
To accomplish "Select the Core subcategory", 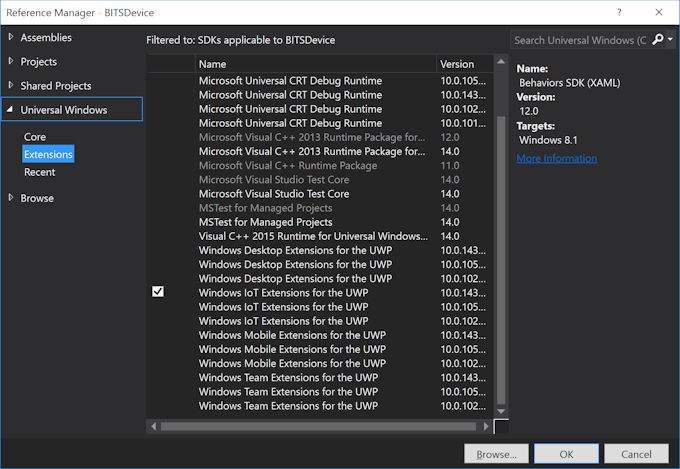I will point(35,136).
